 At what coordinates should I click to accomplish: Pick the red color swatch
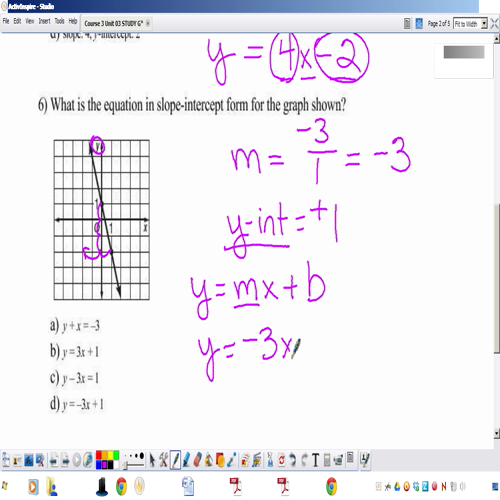point(99,456)
